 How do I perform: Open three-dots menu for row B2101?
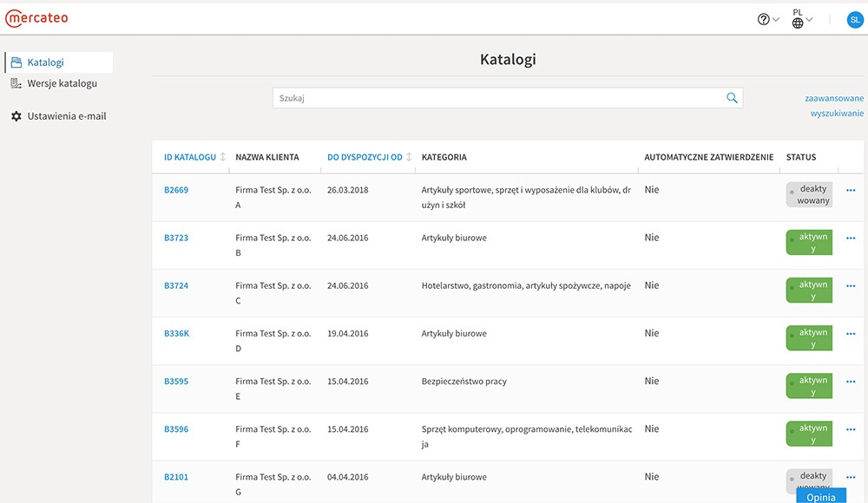[851, 477]
